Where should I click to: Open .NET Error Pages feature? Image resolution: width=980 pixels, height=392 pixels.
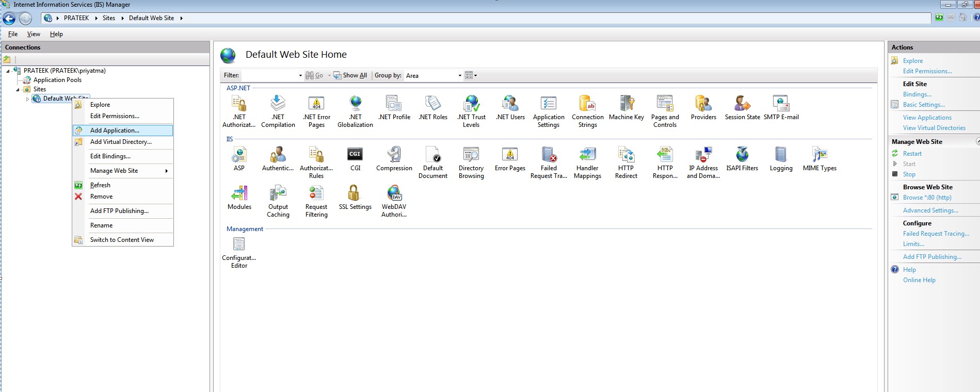coord(316,111)
